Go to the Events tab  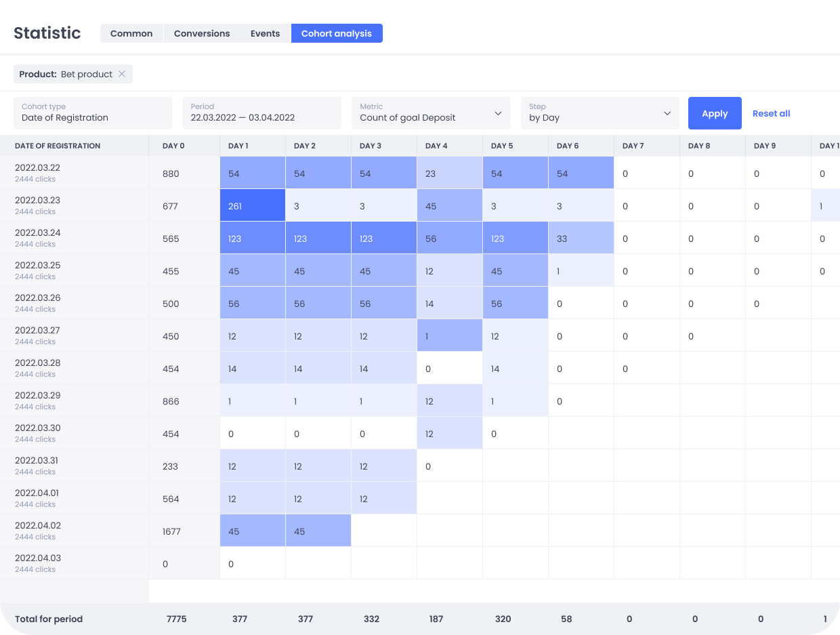click(x=265, y=33)
